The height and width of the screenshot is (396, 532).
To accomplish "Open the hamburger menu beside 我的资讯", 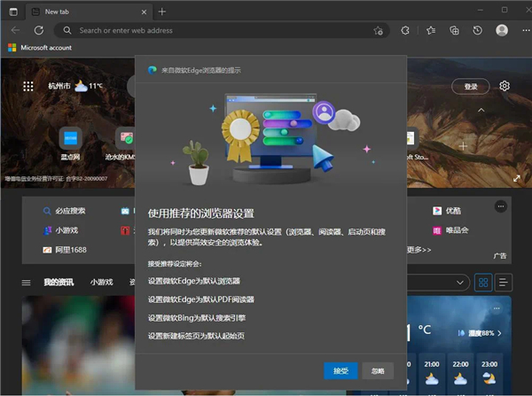I will (x=27, y=283).
